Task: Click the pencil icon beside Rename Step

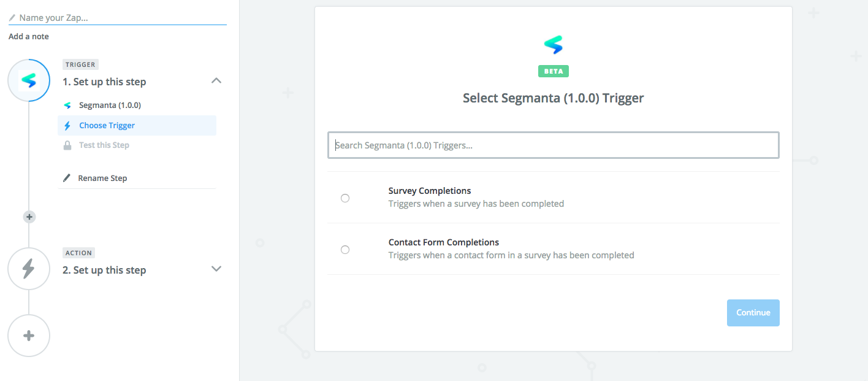Action: 67,178
